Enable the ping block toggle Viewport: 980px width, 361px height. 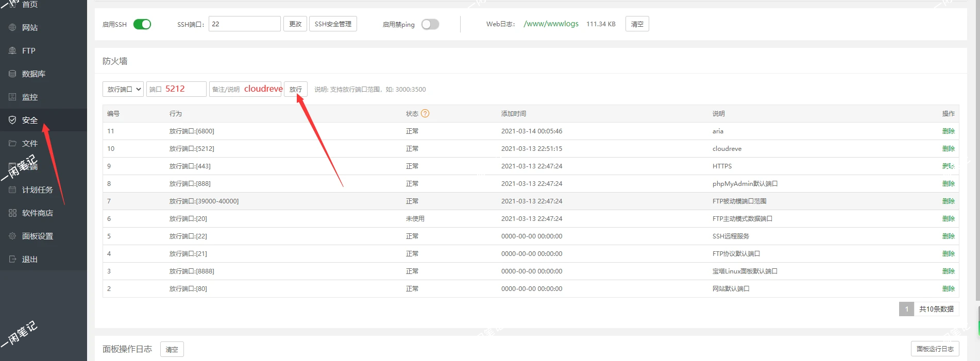tap(430, 24)
